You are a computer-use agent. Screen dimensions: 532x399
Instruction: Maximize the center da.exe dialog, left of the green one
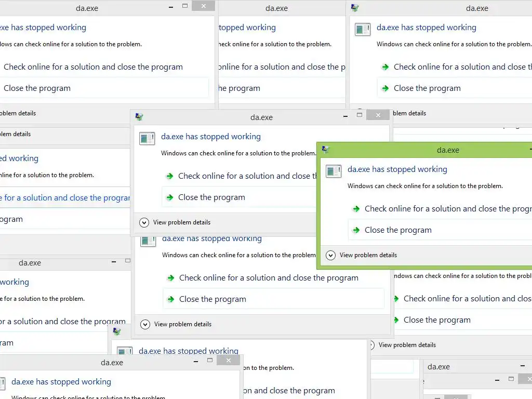tap(360, 115)
